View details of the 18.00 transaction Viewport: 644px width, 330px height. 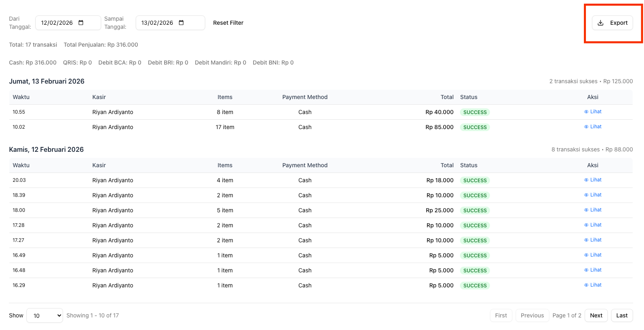click(596, 210)
